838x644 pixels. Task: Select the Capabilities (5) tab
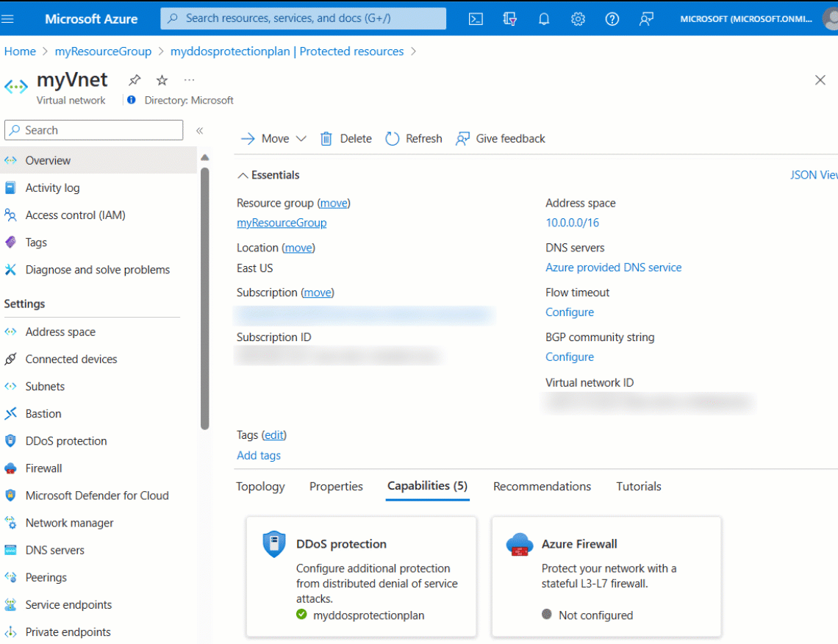tap(428, 486)
